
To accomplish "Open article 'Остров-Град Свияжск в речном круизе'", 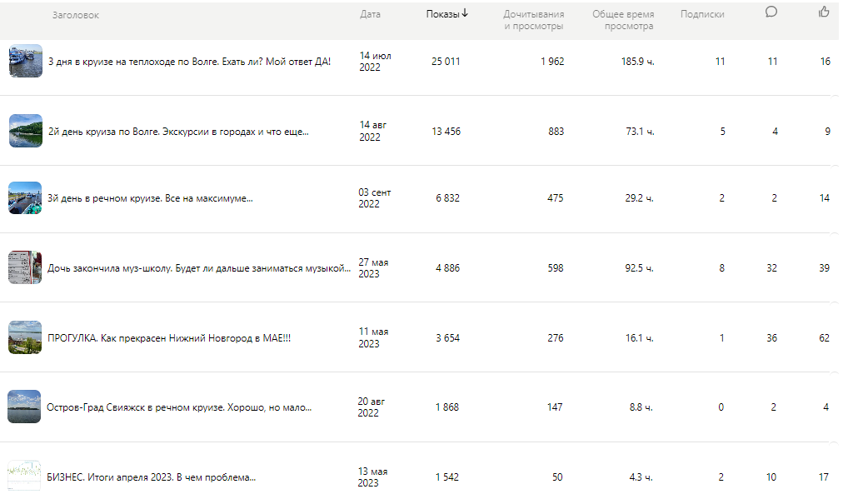I will [179, 407].
